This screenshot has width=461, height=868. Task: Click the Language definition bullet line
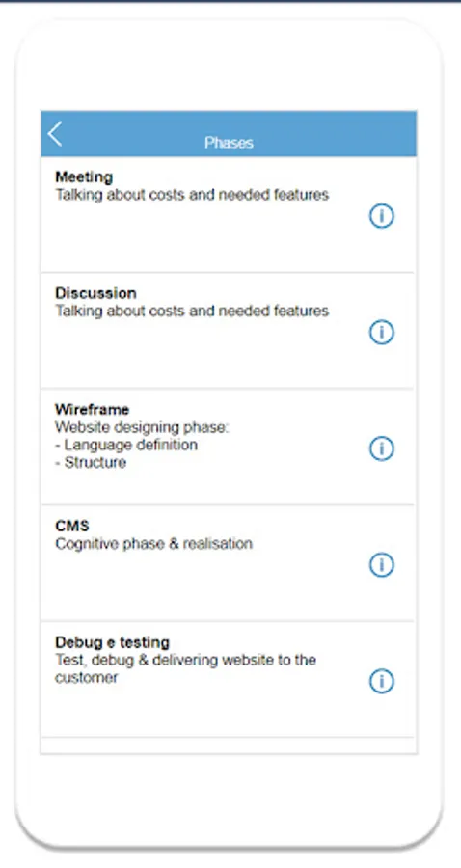(x=126, y=445)
